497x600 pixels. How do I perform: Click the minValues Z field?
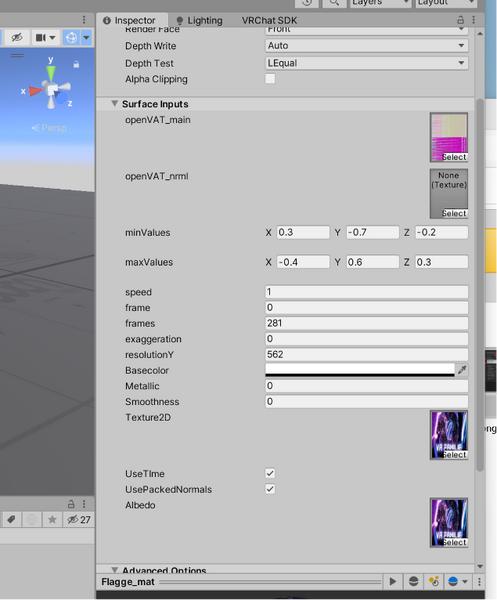point(442,232)
